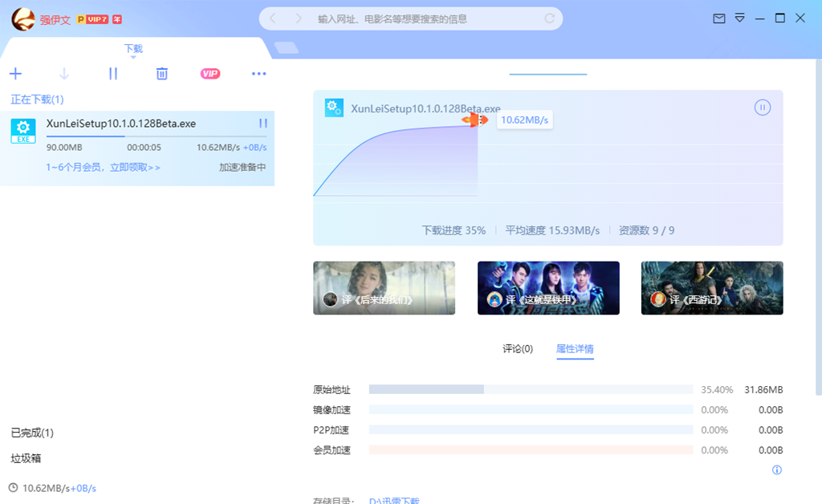Click the browser back arrow
Image resolution: width=822 pixels, height=504 pixels.
[x=273, y=19]
